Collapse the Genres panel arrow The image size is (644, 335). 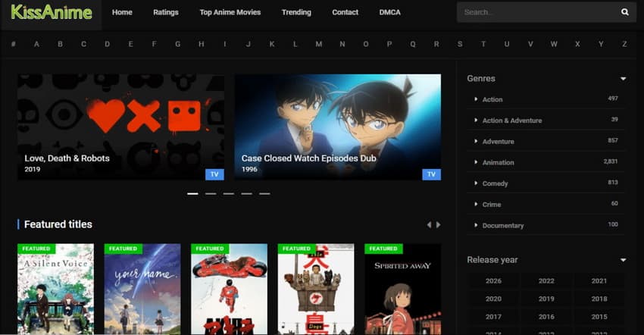tap(623, 79)
